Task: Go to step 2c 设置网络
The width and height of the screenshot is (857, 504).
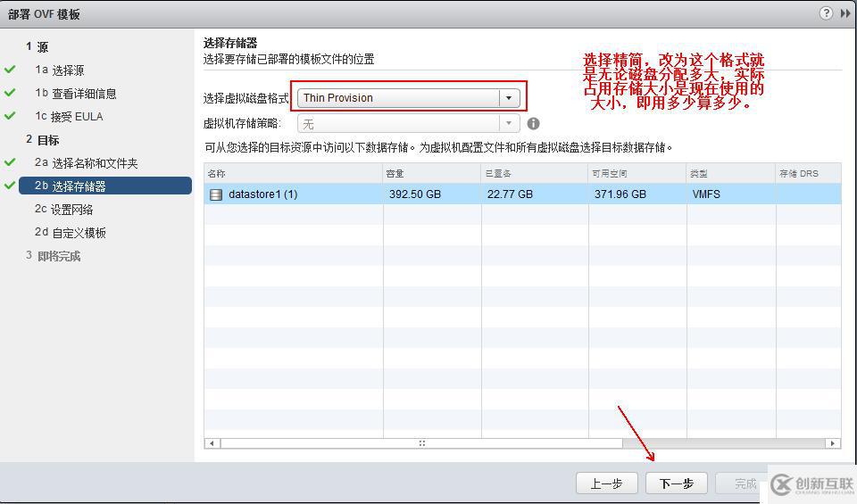Action: point(63,209)
